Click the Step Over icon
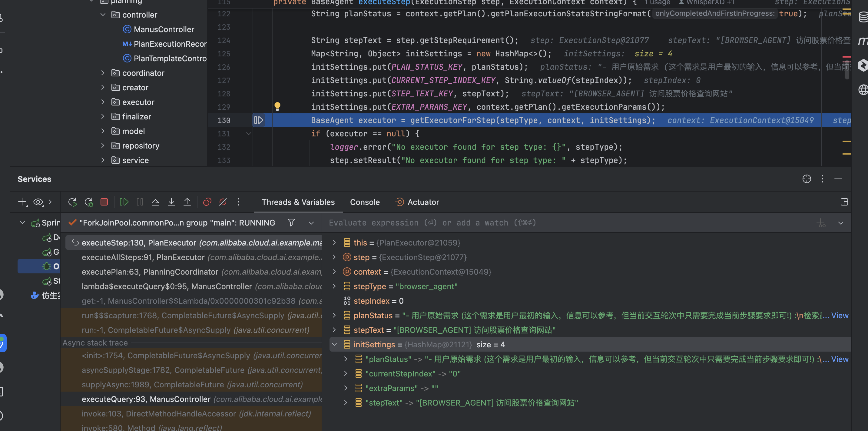The height and width of the screenshot is (431, 868). [x=155, y=202]
